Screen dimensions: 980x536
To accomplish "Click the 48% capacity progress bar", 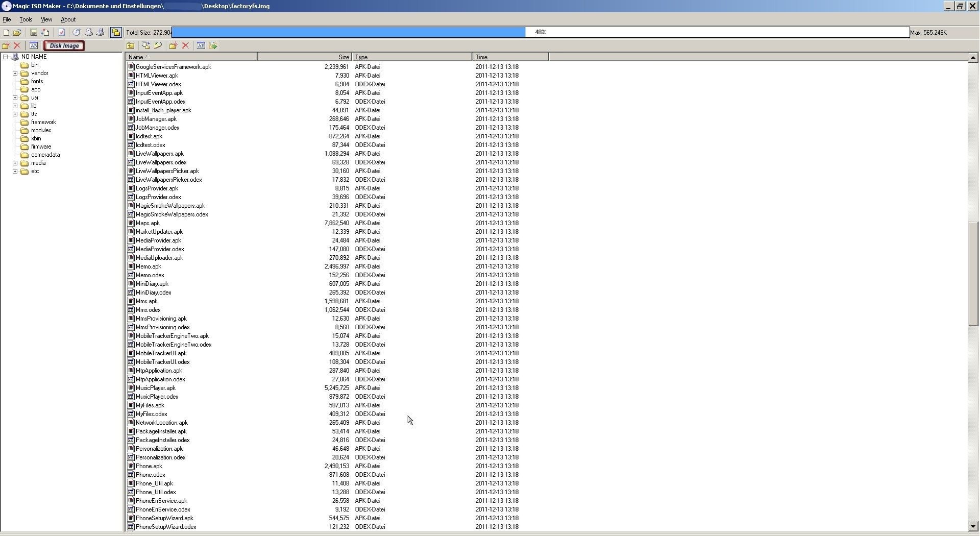I will (x=541, y=32).
